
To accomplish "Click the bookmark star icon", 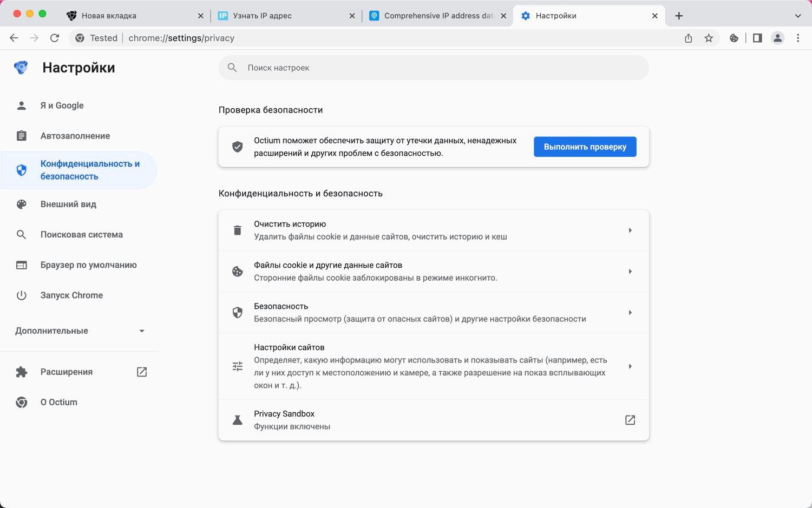I will pyautogui.click(x=709, y=38).
